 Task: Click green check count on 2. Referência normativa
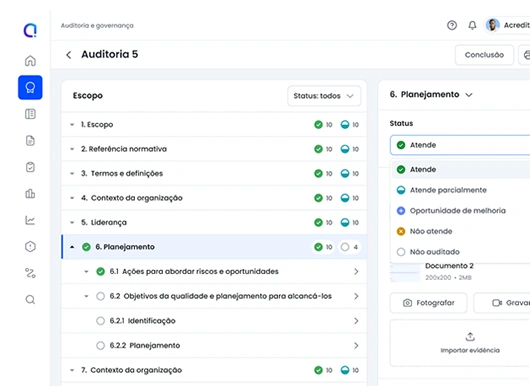coord(323,149)
